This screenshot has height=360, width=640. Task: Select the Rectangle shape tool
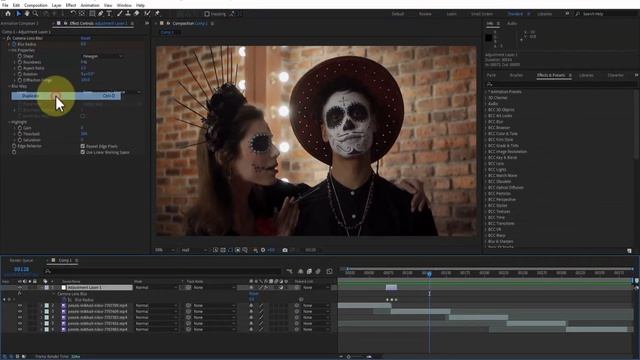[92, 13]
